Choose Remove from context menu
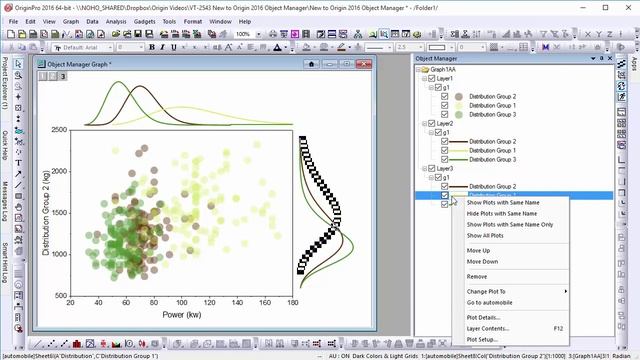Viewport: 640px width, 360px height. [x=477, y=276]
